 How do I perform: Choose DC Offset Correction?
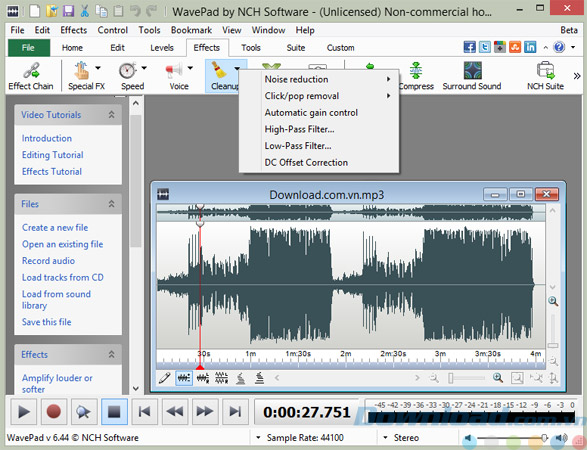click(x=319, y=162)
